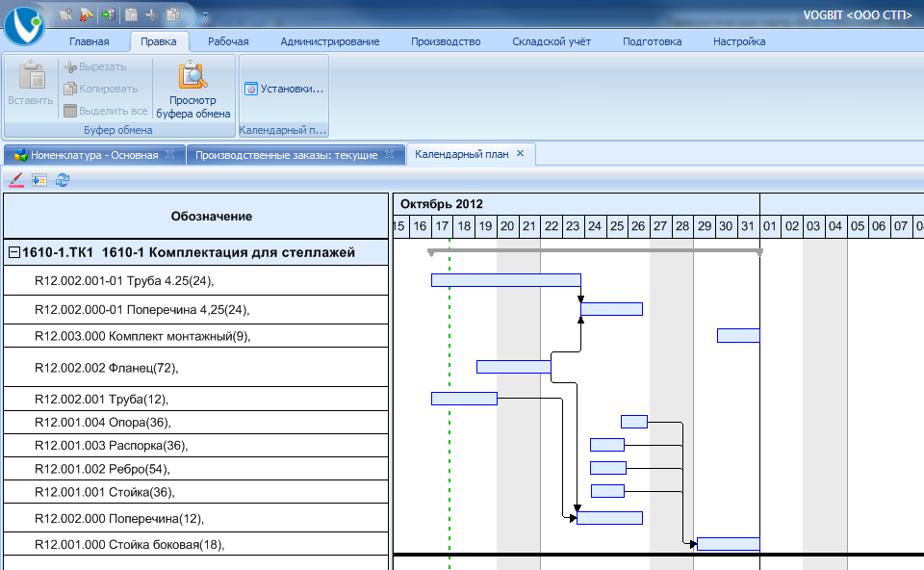Open the VOGBIT application menu logo button
The height and width of the screenshot is (570, 924).
pos(24,25)
